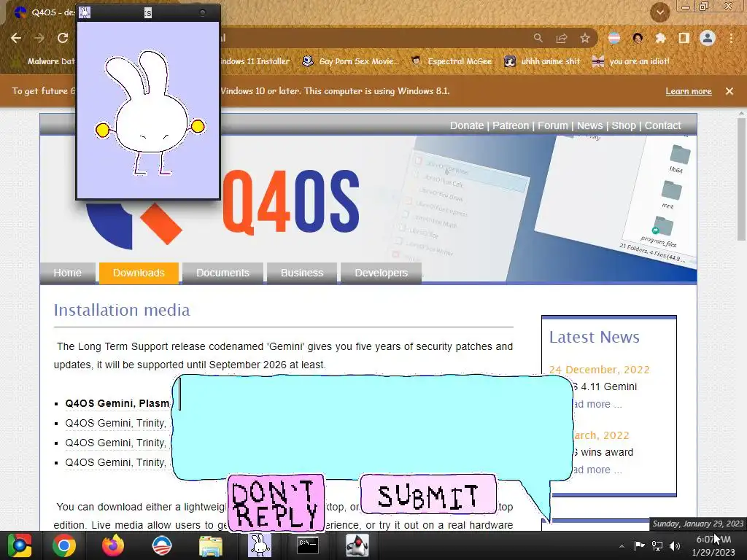This screenshot has width=747, height=560.
Task: Show hidden tray icons arrow
Action: pos(622,546)
